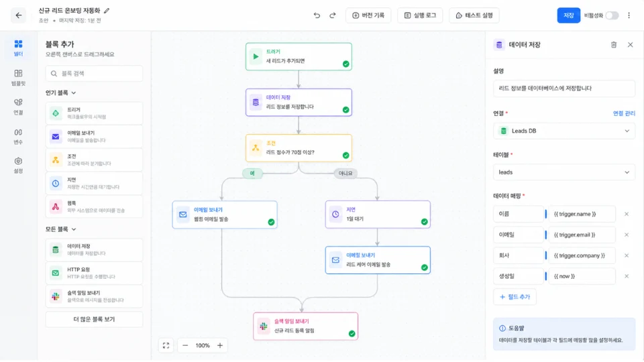This screenshot has width=644, height=362.
Task: Open the 연결 sidebar icon
Action: [x=18, y=107]
